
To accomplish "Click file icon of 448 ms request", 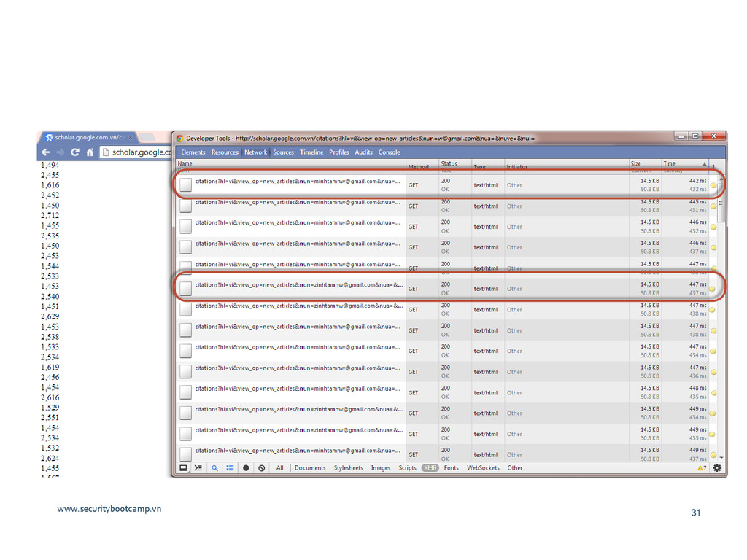I will pos(186,392).
